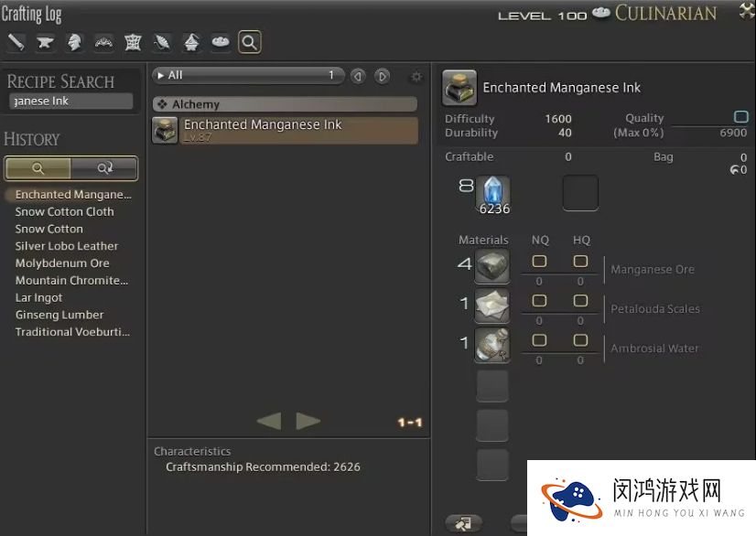The image size is (756, 536).
Task: Select Silver Lobo Leather from history
Action: (67, 246)
